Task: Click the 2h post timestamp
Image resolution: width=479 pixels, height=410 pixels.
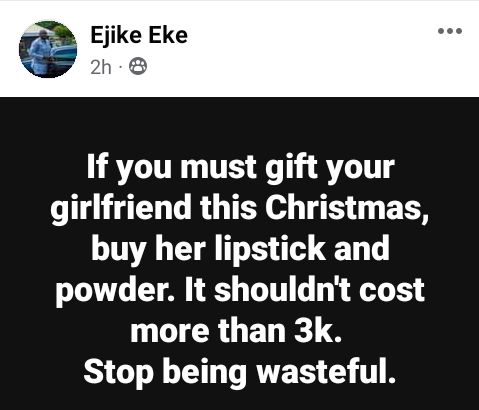Action: point(101,67)
